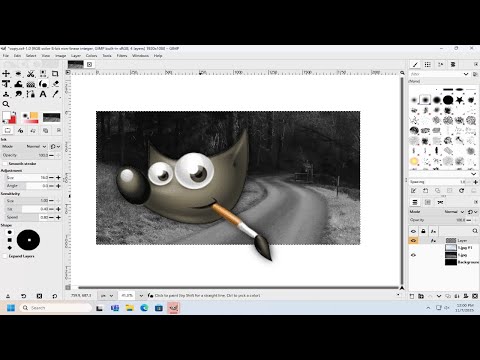
Task: Choose the diamond ink shape
Action: point(10,248)
